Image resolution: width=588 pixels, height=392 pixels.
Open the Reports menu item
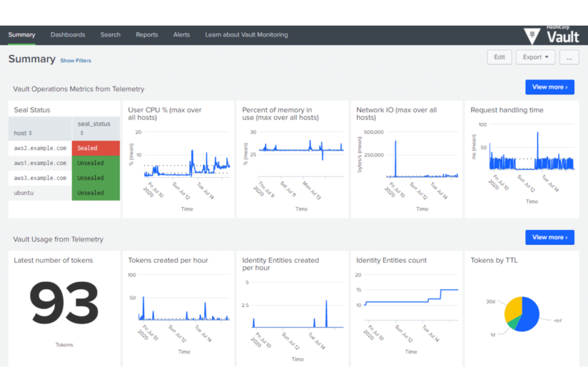pyautogui.click(x=147, y=35)
